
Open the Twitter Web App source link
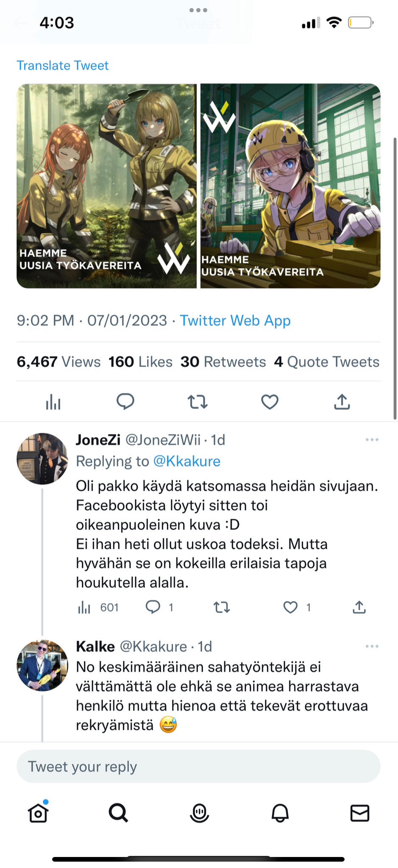tap(235, 320)
